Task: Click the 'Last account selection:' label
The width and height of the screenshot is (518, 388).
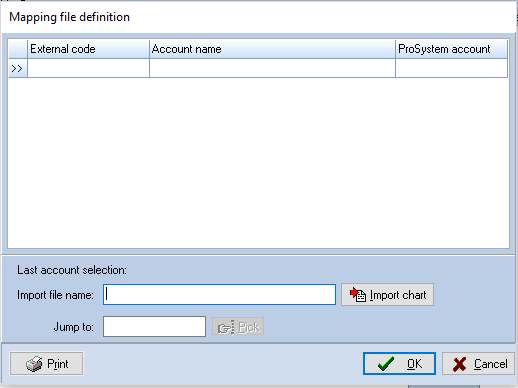Action: 72,270
